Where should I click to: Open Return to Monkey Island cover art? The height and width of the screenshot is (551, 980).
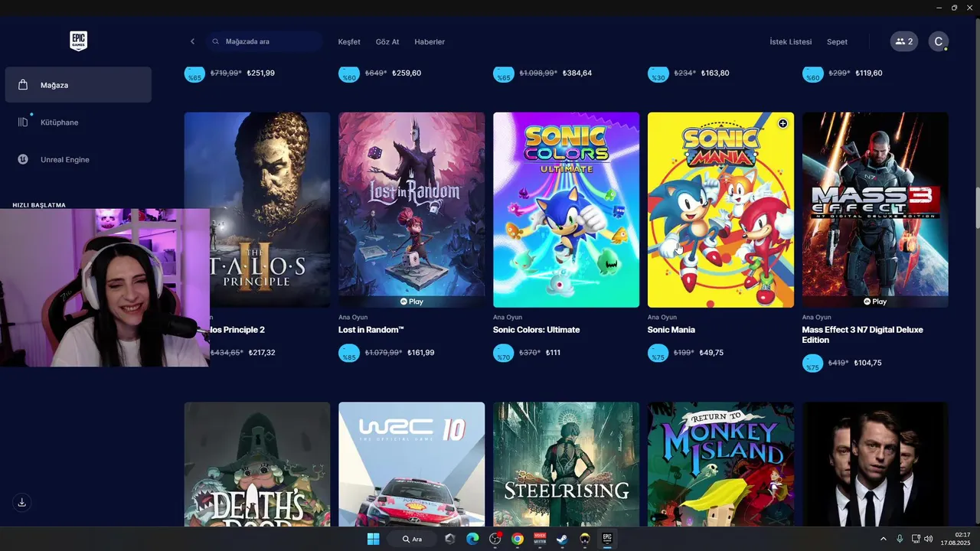click(720, 464)
